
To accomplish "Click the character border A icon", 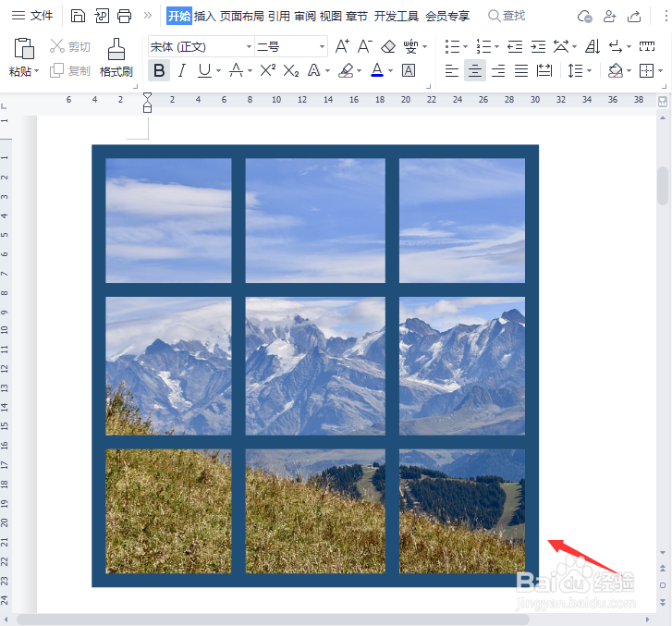I will tap(409, 70).
